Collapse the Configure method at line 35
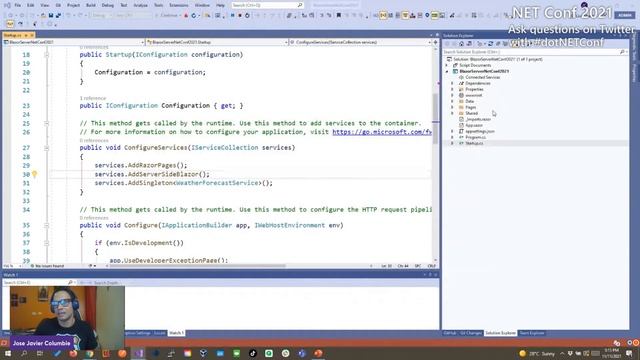 (47, 225)
